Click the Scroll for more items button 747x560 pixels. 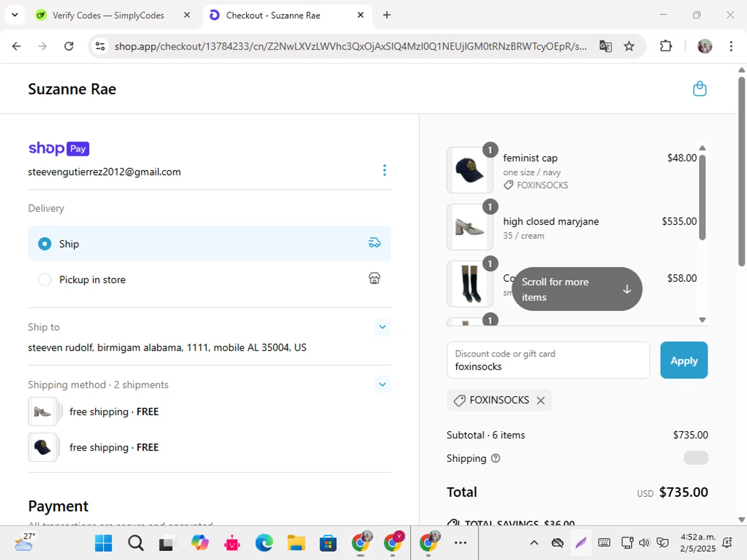[577, 289]
